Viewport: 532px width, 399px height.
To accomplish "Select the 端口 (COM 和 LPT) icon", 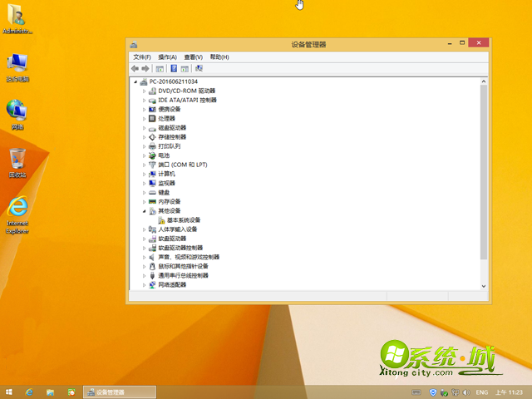I will 152,165.
